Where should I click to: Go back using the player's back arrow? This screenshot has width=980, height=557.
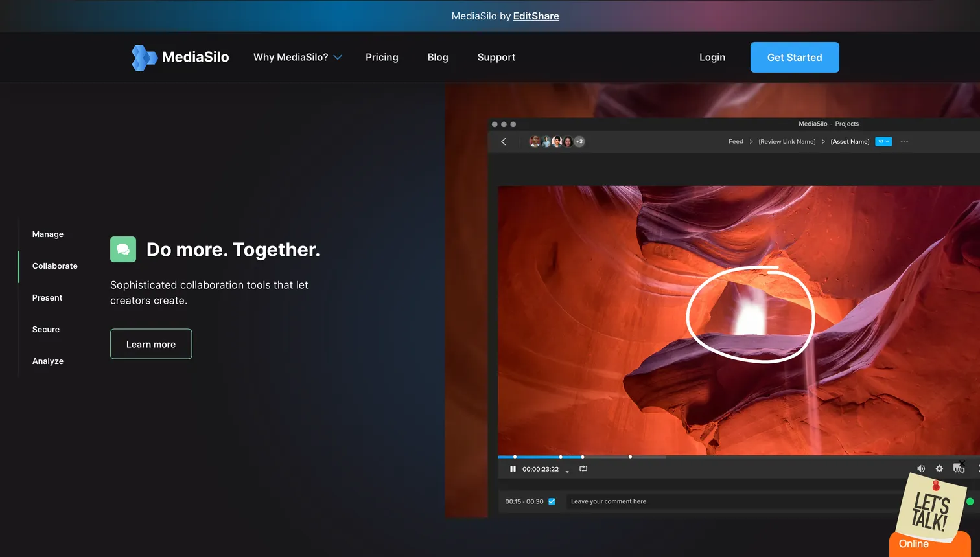point(504,141)
